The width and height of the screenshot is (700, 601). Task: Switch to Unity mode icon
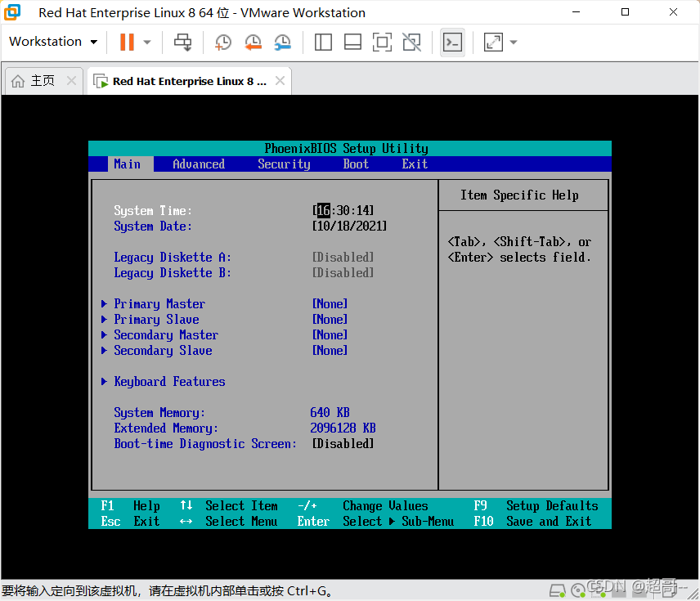pyautogui.click(x=411, y=43)
